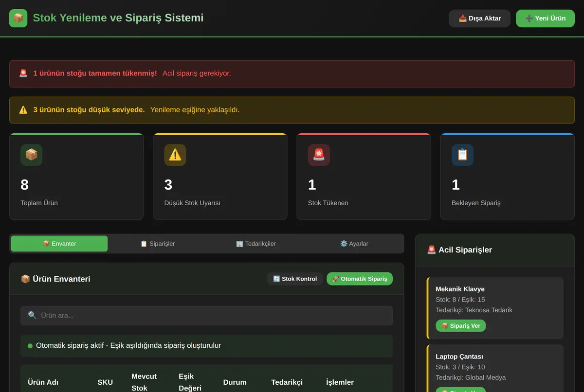Order Mekanik Klavye with Sipariş Ver
This screenshot has height=392, width=584.
(x=461, y=326)
